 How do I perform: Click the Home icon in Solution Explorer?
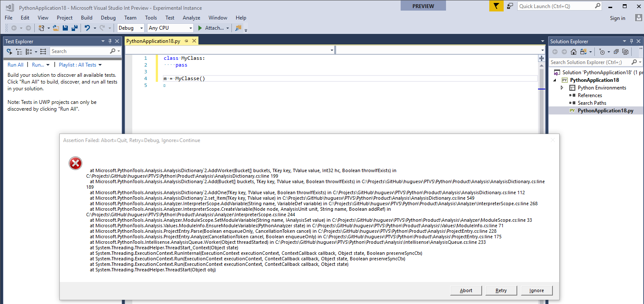point(574,52)
